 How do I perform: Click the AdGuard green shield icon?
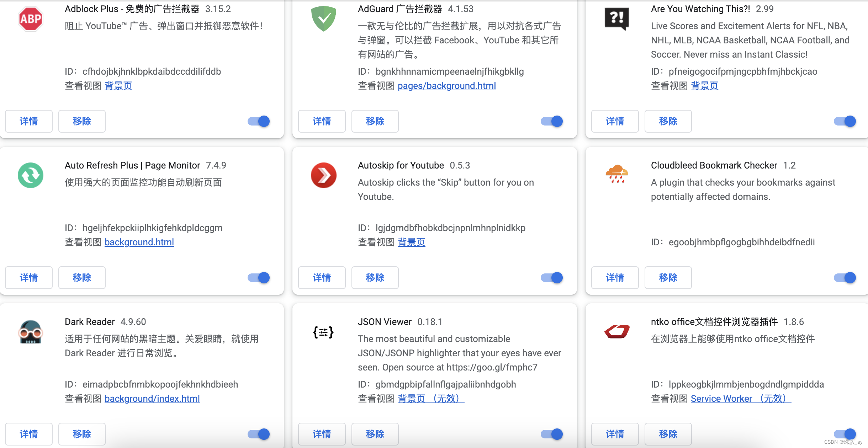[323, 19]
